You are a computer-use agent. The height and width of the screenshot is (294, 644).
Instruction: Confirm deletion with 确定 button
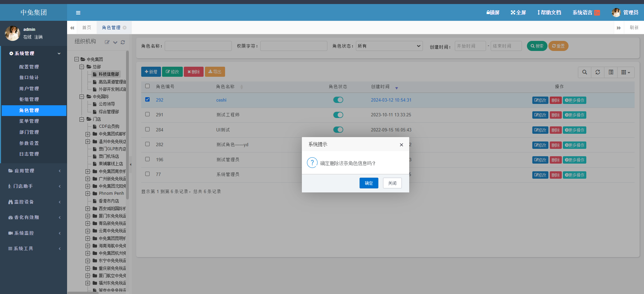coord(369,183)
